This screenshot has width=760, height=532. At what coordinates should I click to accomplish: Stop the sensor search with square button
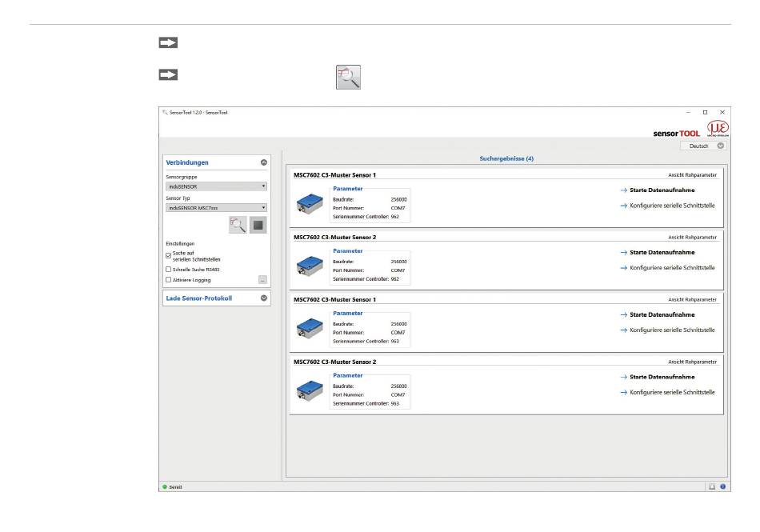coord(258,225)
